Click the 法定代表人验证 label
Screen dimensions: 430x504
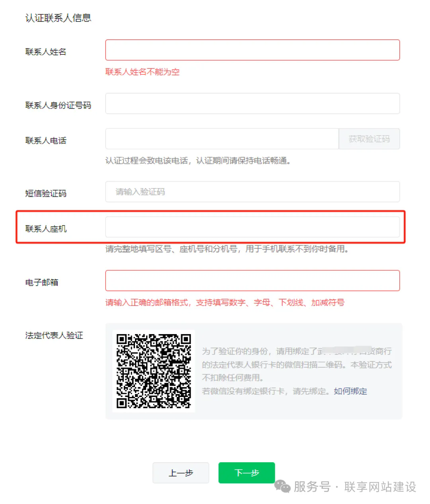click(x=54, y=335)
